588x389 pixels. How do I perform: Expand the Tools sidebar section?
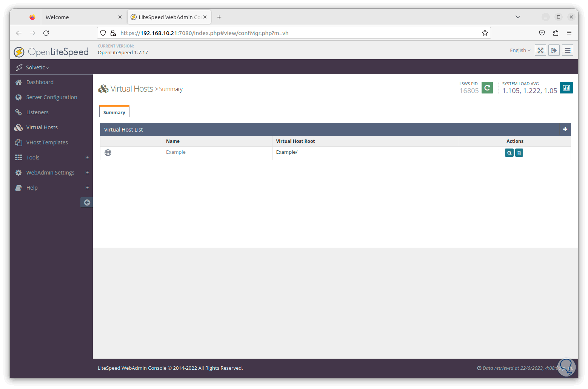tap(88, 157)
